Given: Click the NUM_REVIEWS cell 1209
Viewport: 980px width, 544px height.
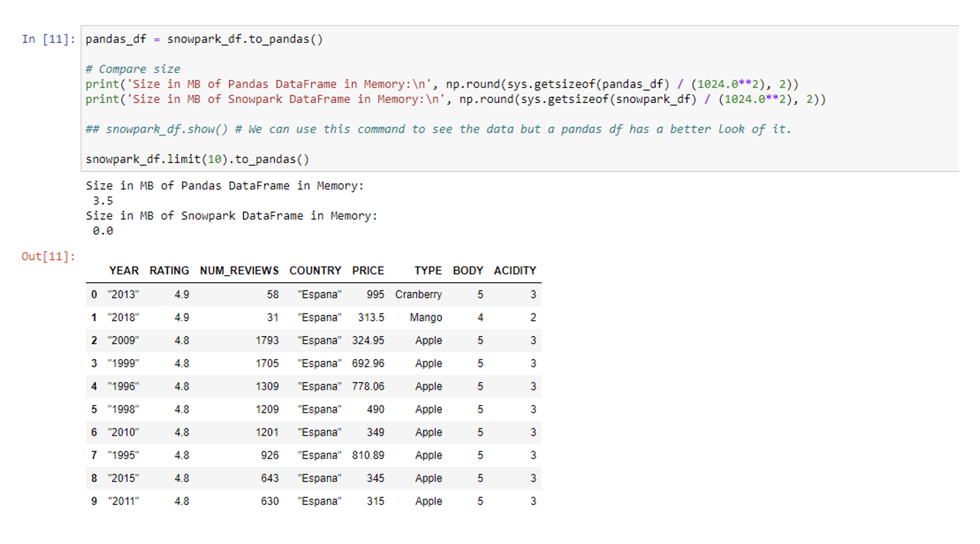Looking at the screenshot, I should pyautogui.click(x=267, y=410).
